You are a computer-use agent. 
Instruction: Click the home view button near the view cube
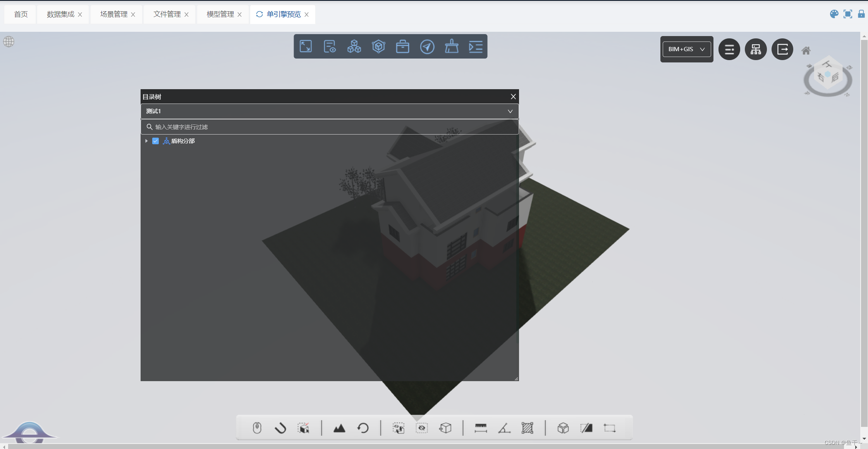tap(806, 50)
